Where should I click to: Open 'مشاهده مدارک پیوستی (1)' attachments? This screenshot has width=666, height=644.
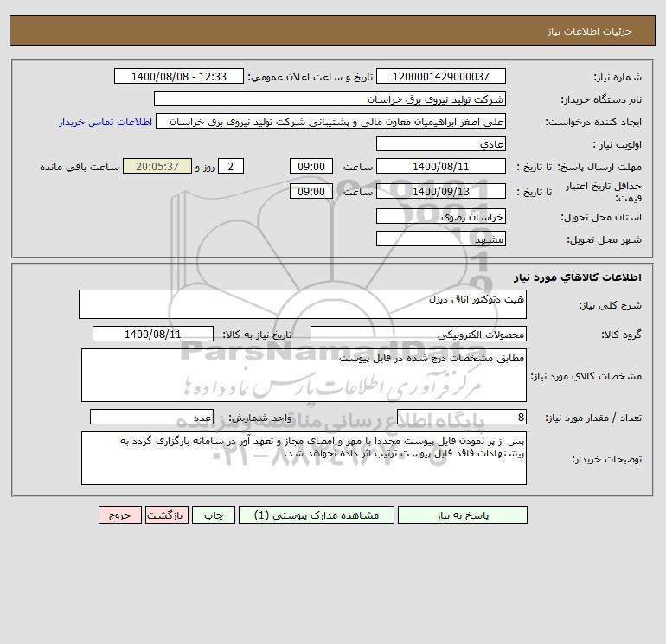coord(317,514)
